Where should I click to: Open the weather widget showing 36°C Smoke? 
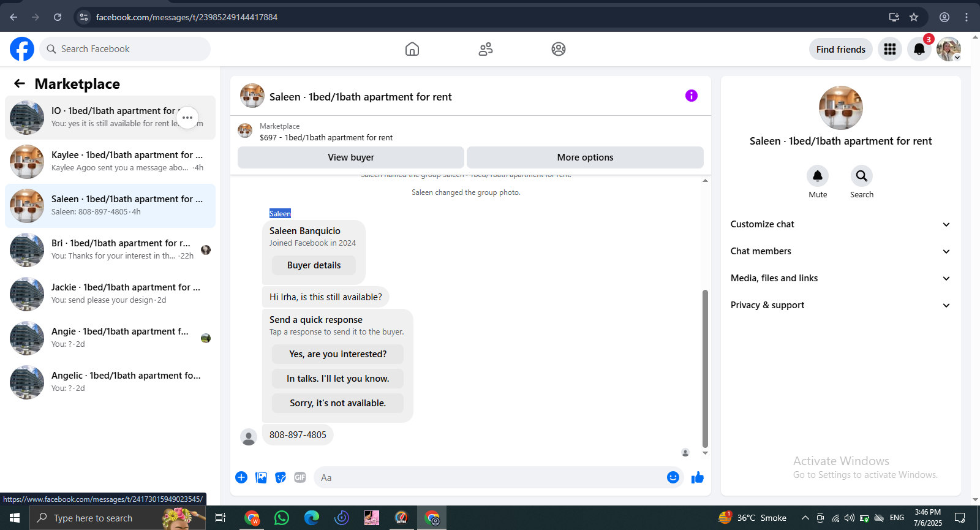[x=752, y=518]
